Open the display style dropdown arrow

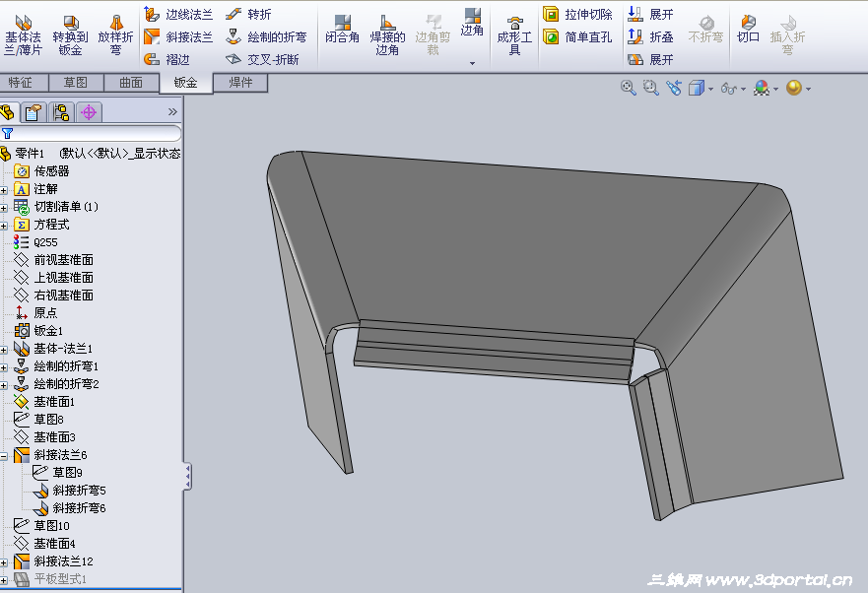(x=710, y=89)
